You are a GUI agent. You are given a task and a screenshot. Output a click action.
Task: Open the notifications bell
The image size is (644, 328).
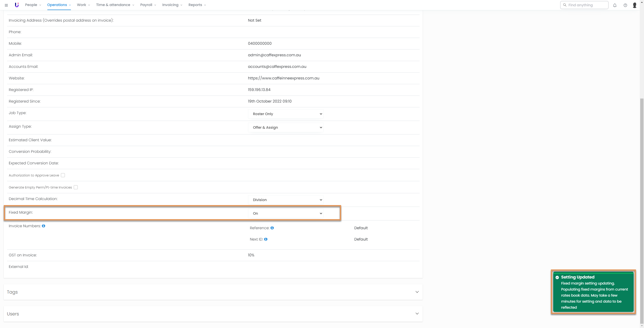[615, 5]
